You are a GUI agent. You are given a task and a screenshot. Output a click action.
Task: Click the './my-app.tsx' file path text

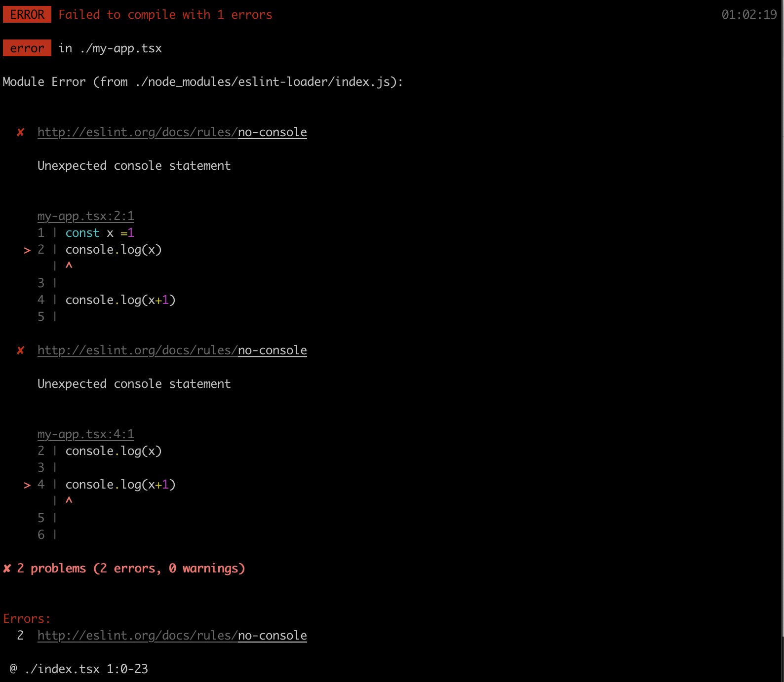[121, 48]
